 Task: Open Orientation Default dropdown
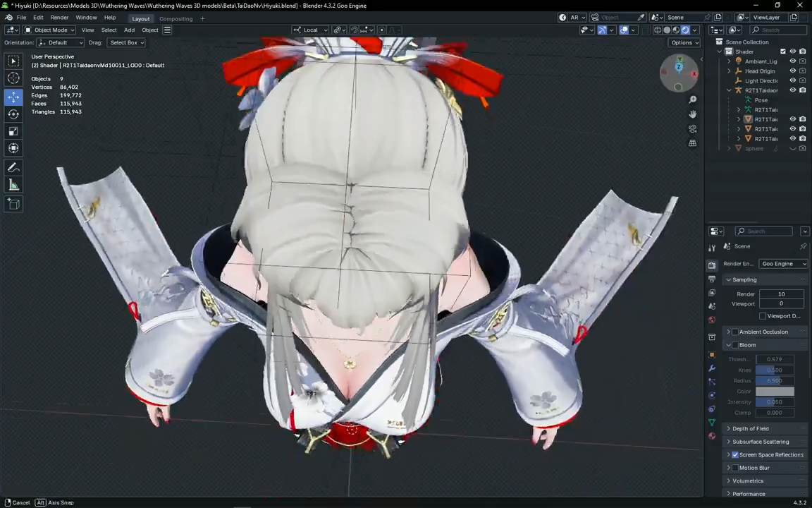(x=60, y=42)
